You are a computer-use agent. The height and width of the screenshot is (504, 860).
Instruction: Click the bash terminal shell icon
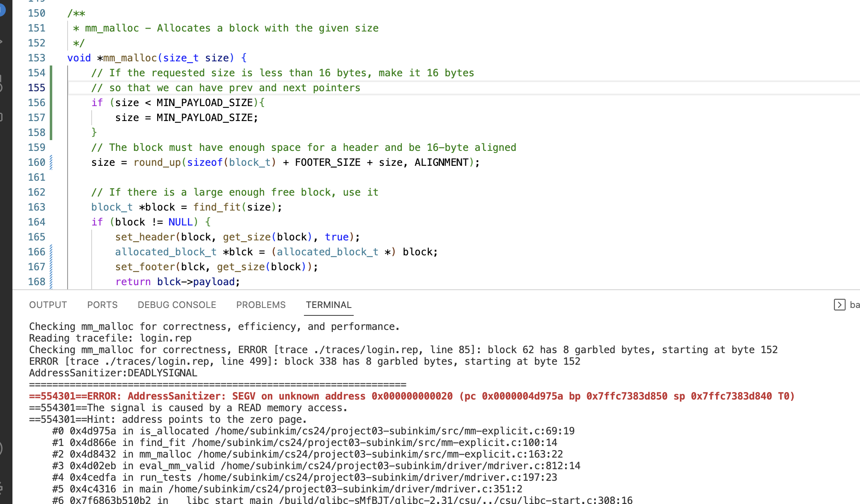point(839,305)
